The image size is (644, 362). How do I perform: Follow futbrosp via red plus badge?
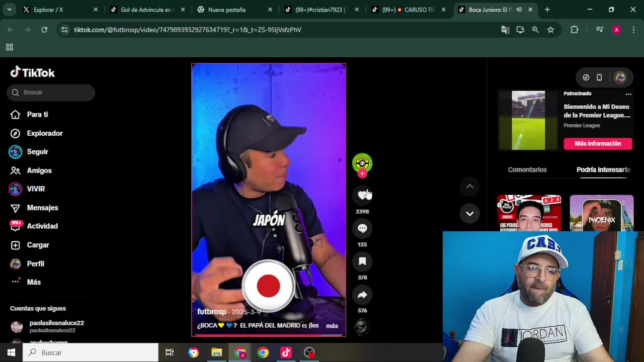362,174
